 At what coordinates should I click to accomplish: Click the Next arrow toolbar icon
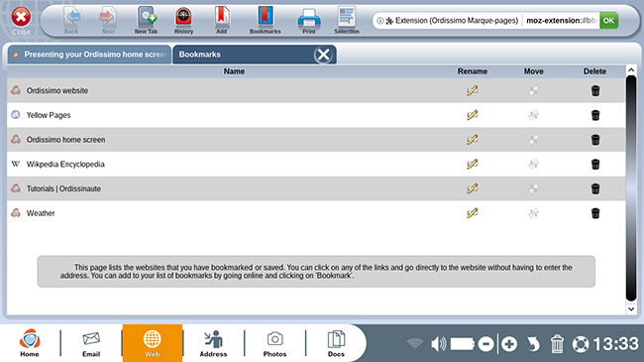pyautogui.click(x=108, y=20)
